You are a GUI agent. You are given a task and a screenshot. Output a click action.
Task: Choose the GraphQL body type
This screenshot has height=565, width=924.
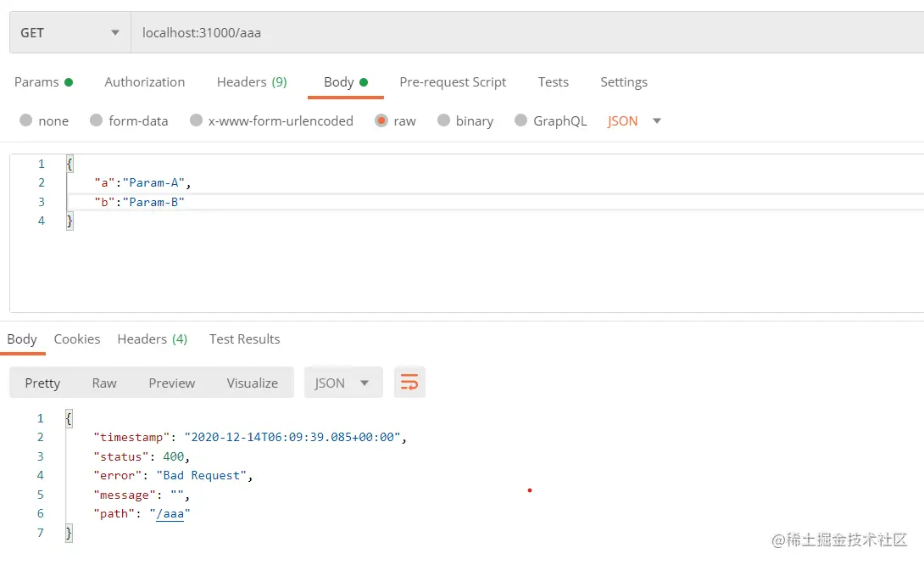[551, 121]
